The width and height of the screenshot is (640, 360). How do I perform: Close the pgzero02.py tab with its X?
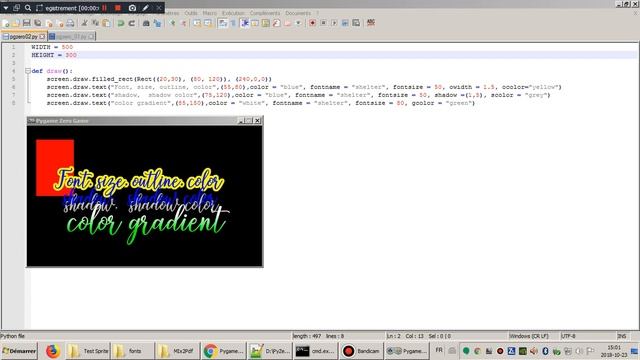click(x=42, y=37)
